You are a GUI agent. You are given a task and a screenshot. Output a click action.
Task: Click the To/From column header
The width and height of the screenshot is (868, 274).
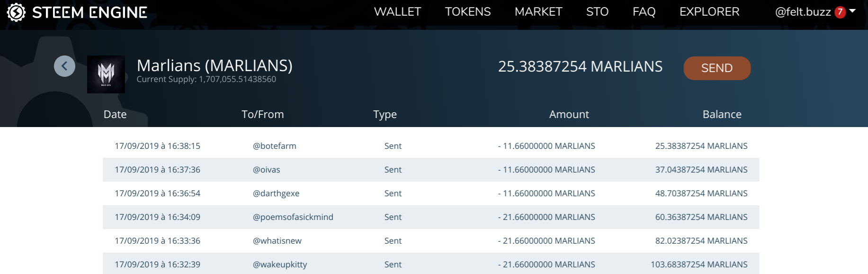click(x=263, y=114)
